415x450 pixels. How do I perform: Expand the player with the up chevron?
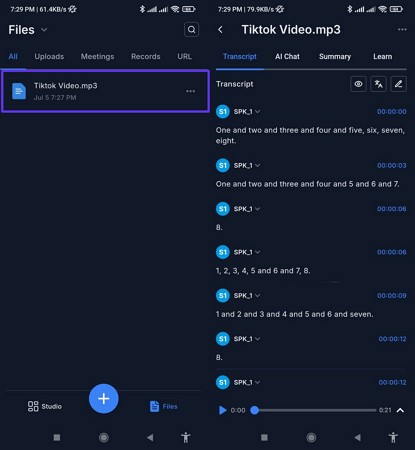tap(400, 410)
